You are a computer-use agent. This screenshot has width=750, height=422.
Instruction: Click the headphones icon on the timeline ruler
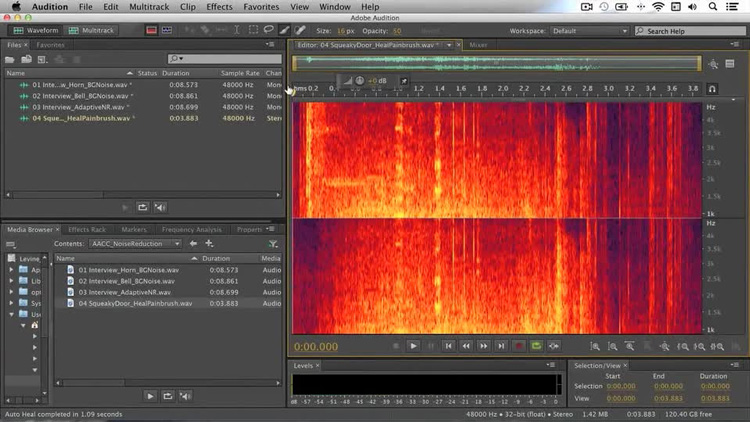coord(712,89)
